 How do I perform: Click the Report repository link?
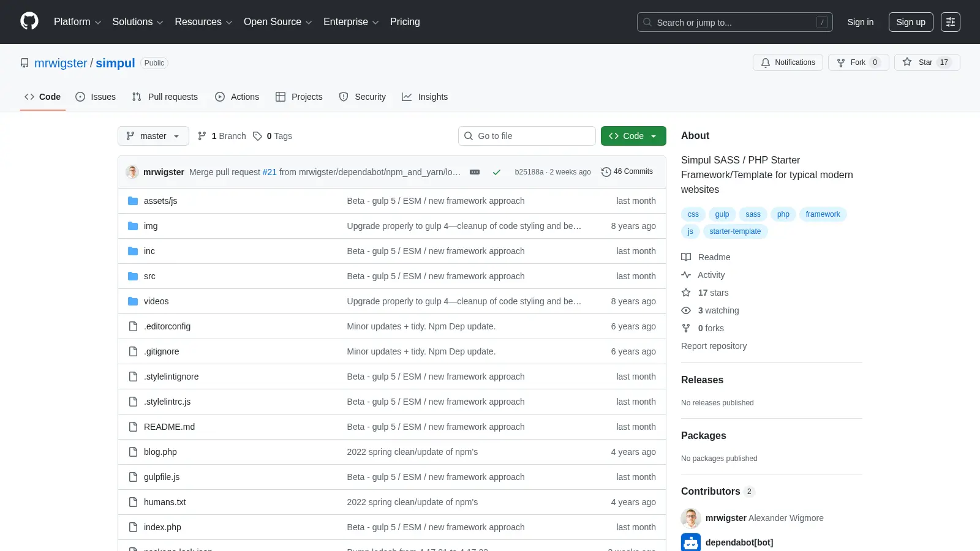(714, 346)
